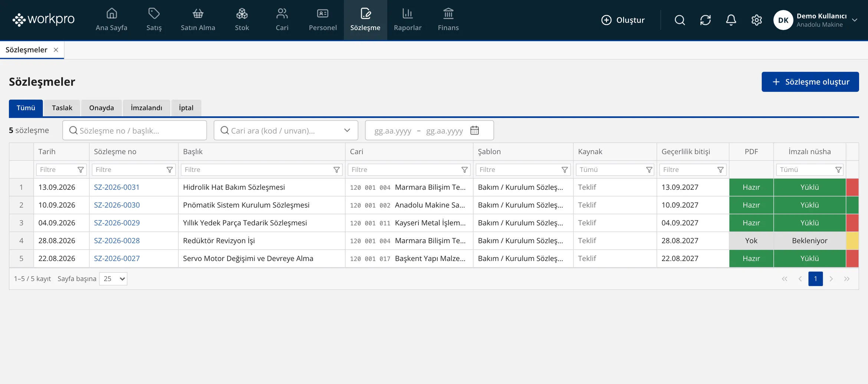Click the global search magnifier icon

click(x=680, y=20)
